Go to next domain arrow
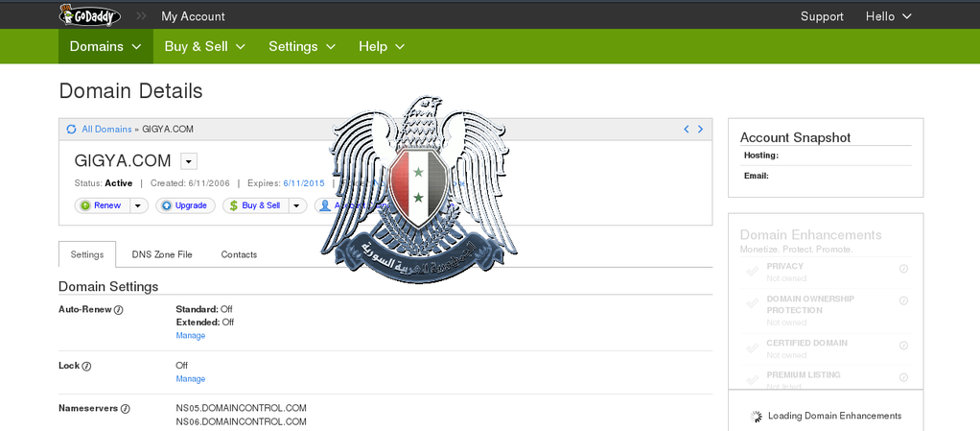 click(700, 130)
